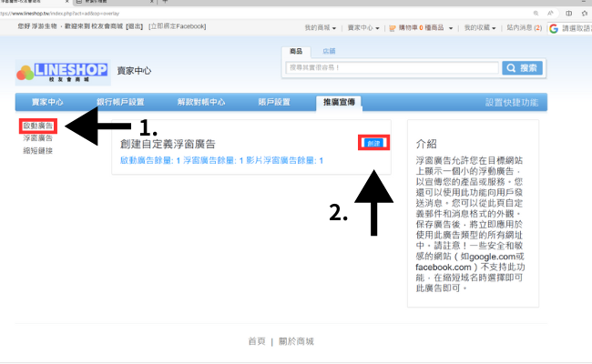Click browser zoom magnifier icon in address bar
The image size is (592, 364).
coord(536,14)
